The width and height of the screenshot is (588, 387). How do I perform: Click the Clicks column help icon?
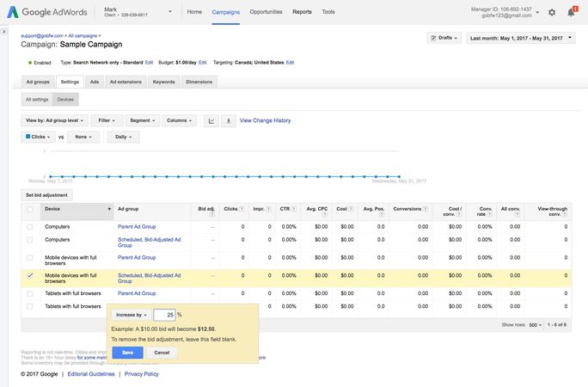click(x=242, y=209)
